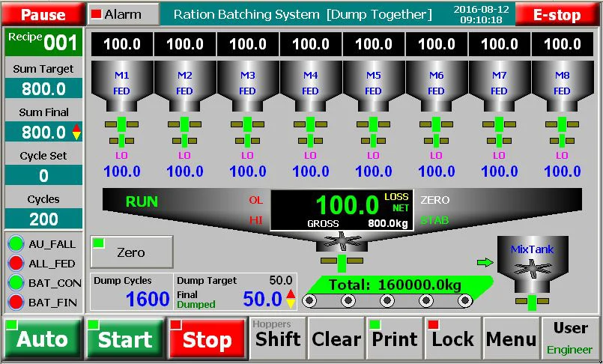
Task: Adjust the Dump Target Final arrows
Action: [x=291, y=299]
